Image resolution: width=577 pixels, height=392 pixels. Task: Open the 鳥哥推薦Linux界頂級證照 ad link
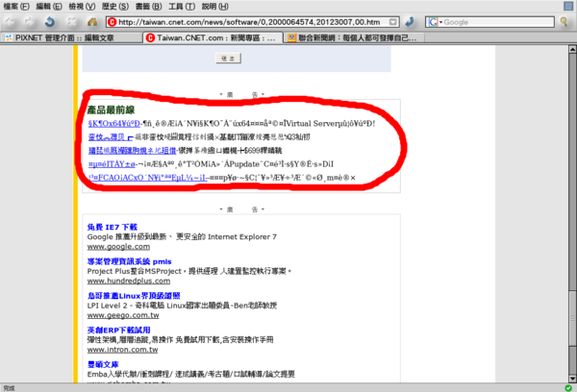point(134,296)
